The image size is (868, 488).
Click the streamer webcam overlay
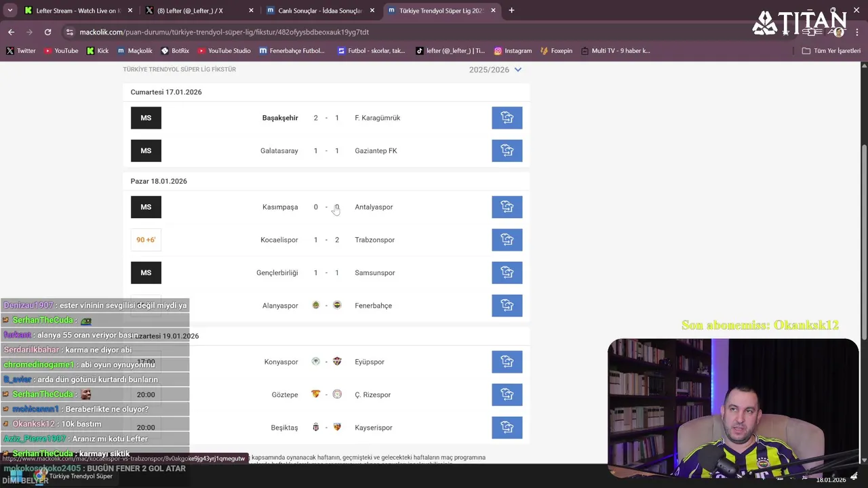(x=733, y=409)
